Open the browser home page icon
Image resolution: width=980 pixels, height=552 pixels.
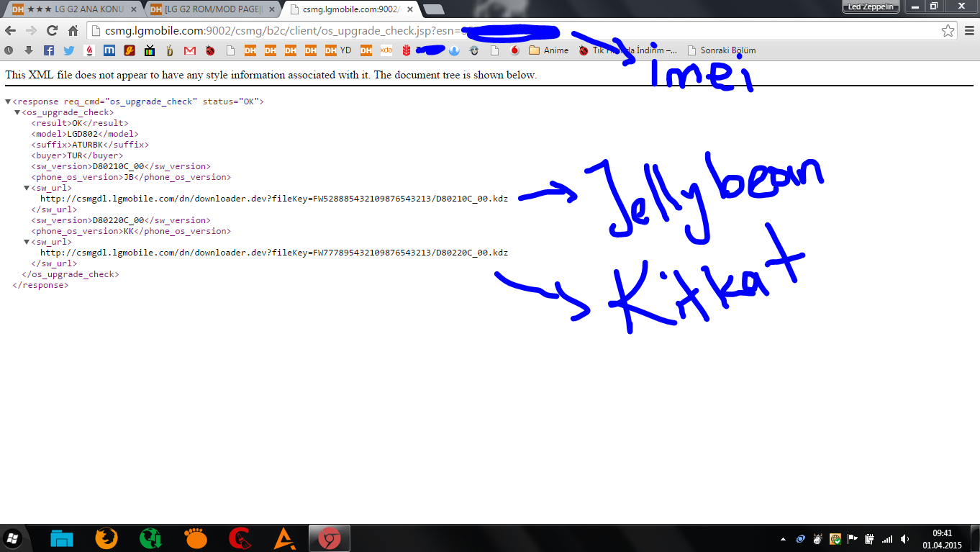coord(73,31)
